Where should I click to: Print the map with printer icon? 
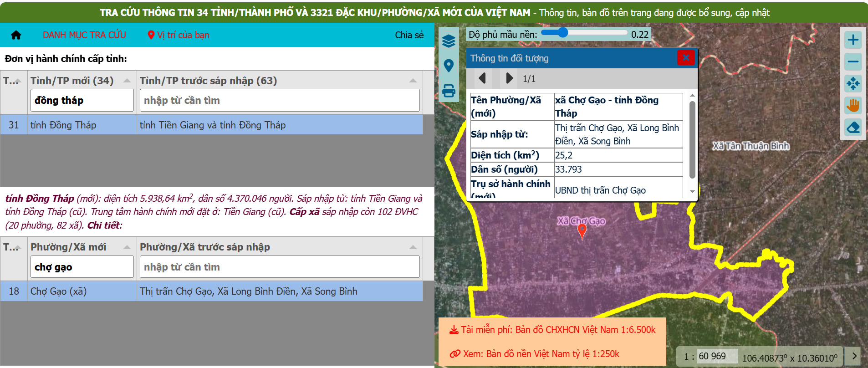pos(449,91)
